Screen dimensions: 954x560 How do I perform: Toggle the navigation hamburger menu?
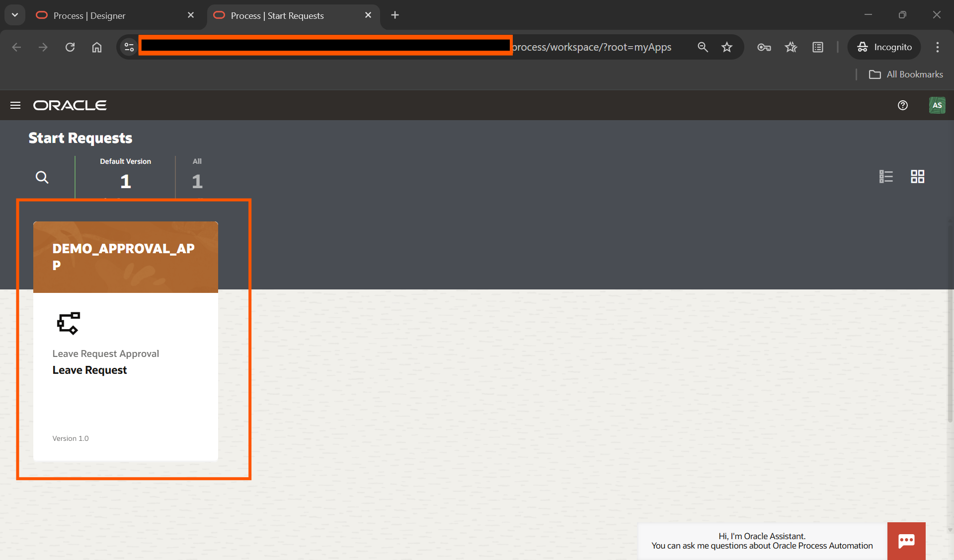point(15,105)
